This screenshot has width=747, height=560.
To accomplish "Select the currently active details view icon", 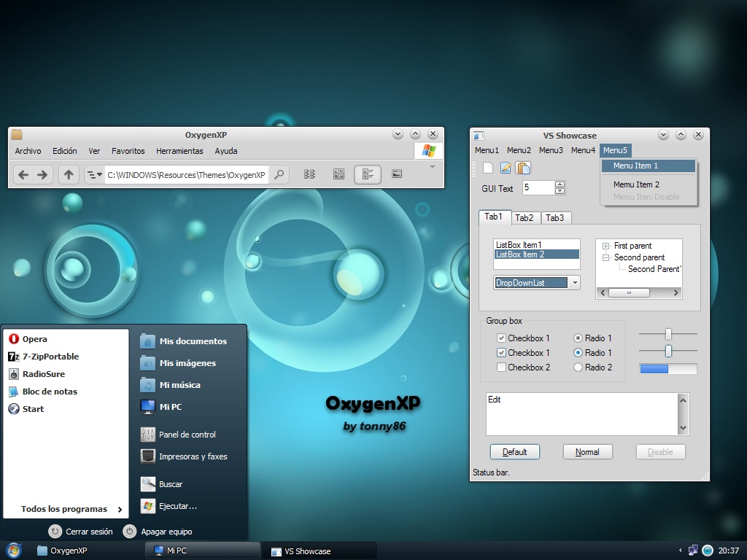I will 368,174.
